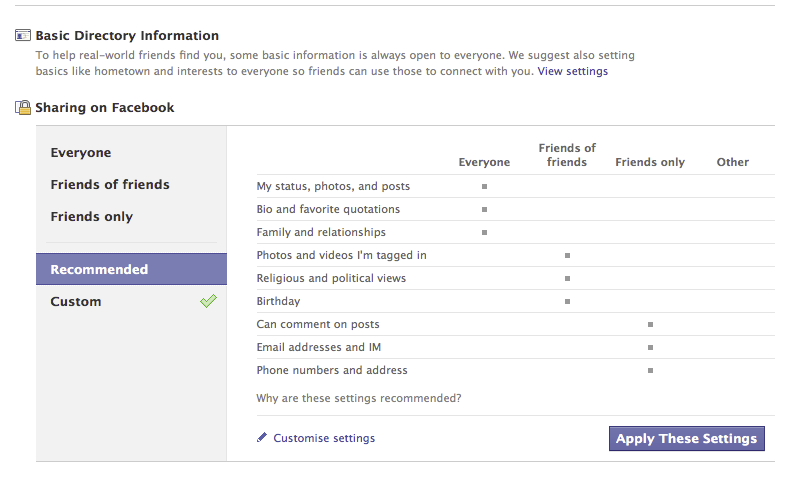811x477 pixels.
Task: Click Friends only marker for Can comment on posts
Action: [650, 324]
